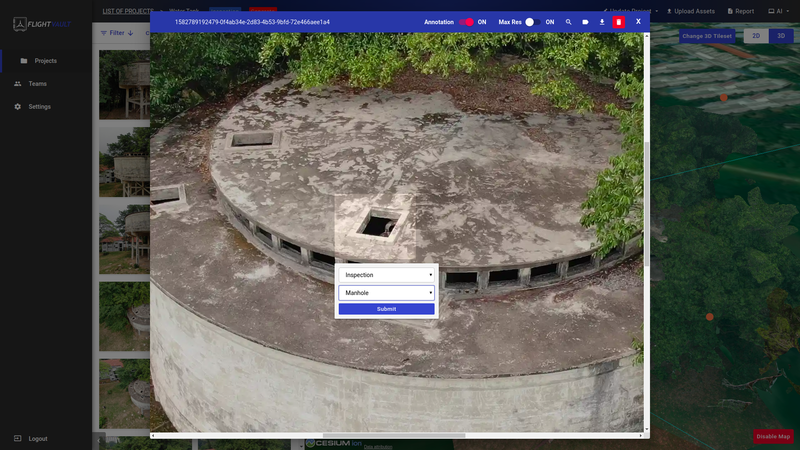Screen dimensions: 800x450
Task: Open the Report button
Action: pos(740,11)
